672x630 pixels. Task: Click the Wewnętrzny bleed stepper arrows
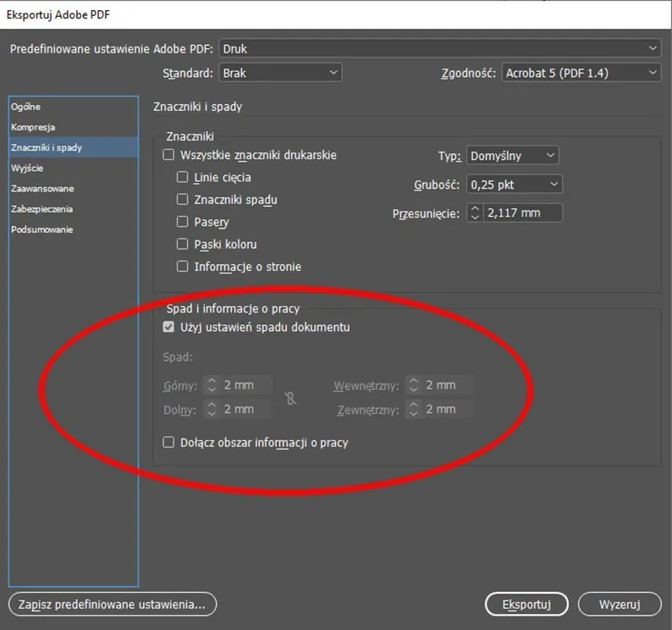tap(414, 384)
